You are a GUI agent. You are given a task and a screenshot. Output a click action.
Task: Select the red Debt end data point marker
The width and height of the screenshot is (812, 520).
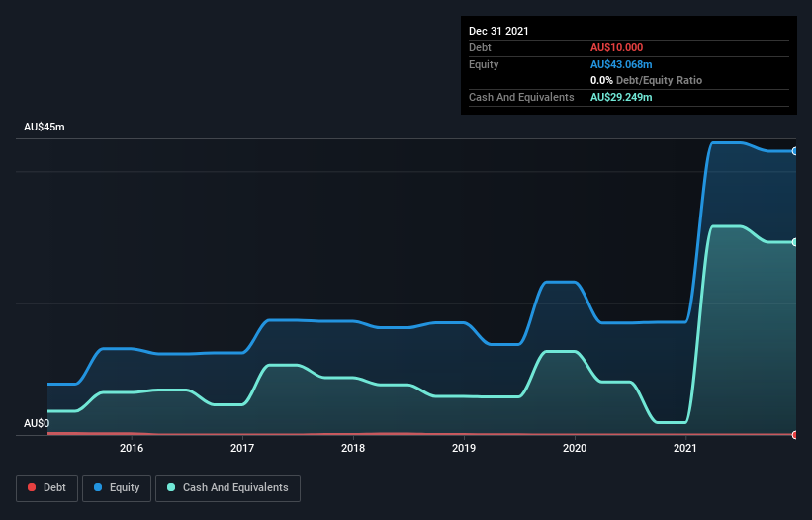795,435
